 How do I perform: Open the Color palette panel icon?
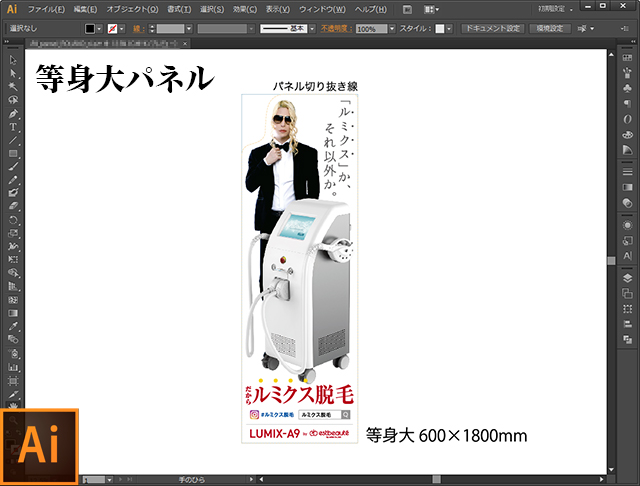(627, 135)
